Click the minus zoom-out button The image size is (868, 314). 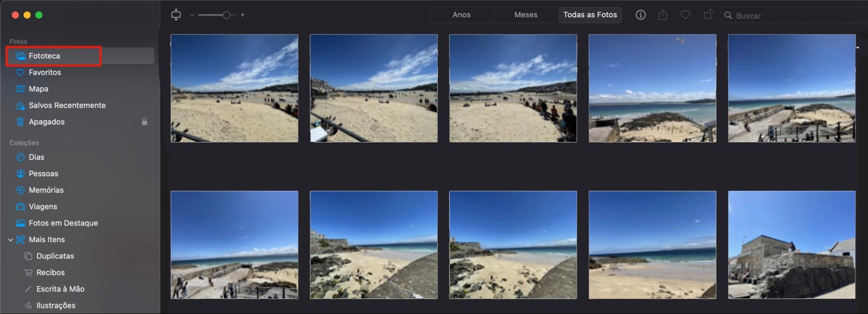click(192, 15)
